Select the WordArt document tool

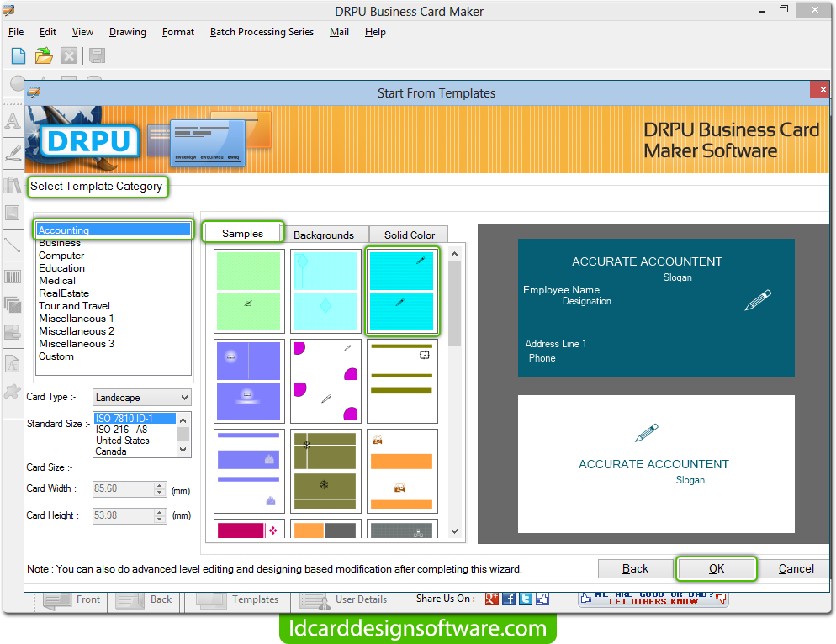click(13, 364)
